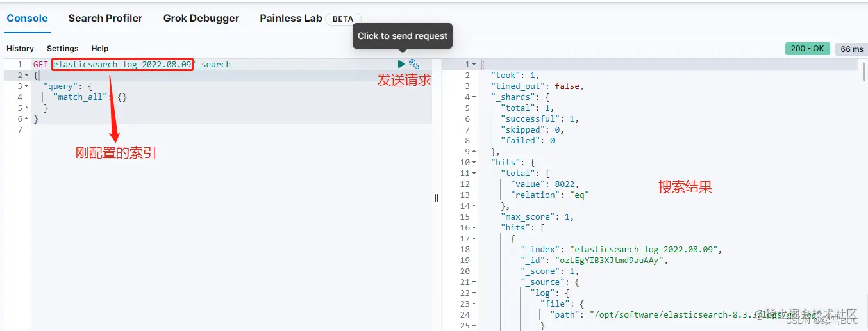Open the Grok Debugger tab
868x331 pixels.
tap(201, 19)
